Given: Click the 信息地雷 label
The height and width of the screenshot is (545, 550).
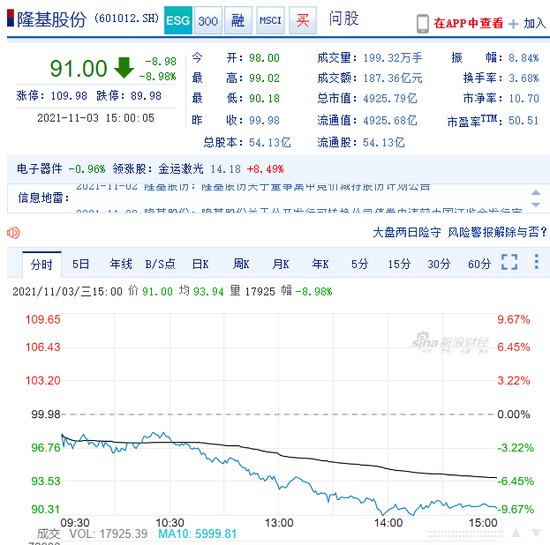Looking at the screenshot, I should click(x=44, y=198).
